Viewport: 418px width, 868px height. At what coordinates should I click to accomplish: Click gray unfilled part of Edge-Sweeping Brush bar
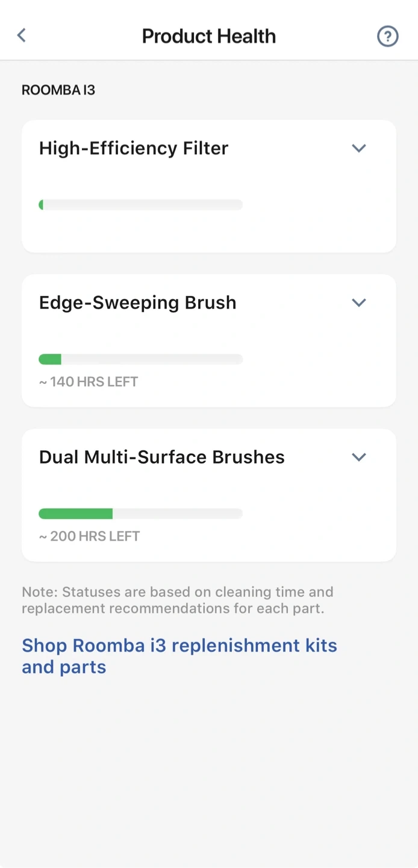[x=152, y=359]
